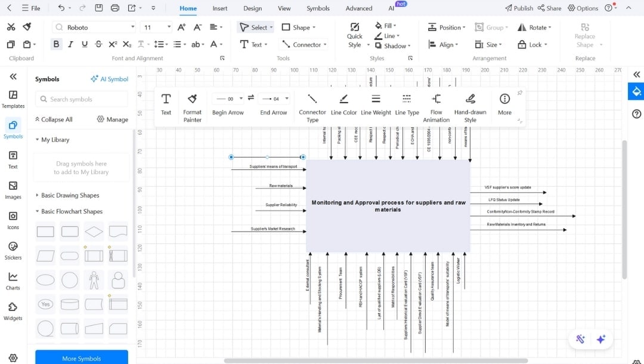The width and height of the screenshot is (644, 364).
Task: Open the End Arrow style dropdown
Action: click(287, 98)
